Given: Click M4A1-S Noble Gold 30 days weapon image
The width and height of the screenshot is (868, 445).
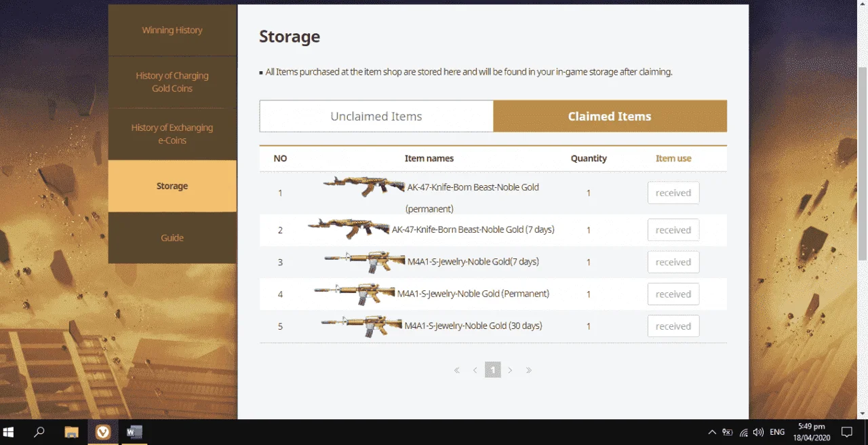Looking at the screenshot, I should point(362,326).
